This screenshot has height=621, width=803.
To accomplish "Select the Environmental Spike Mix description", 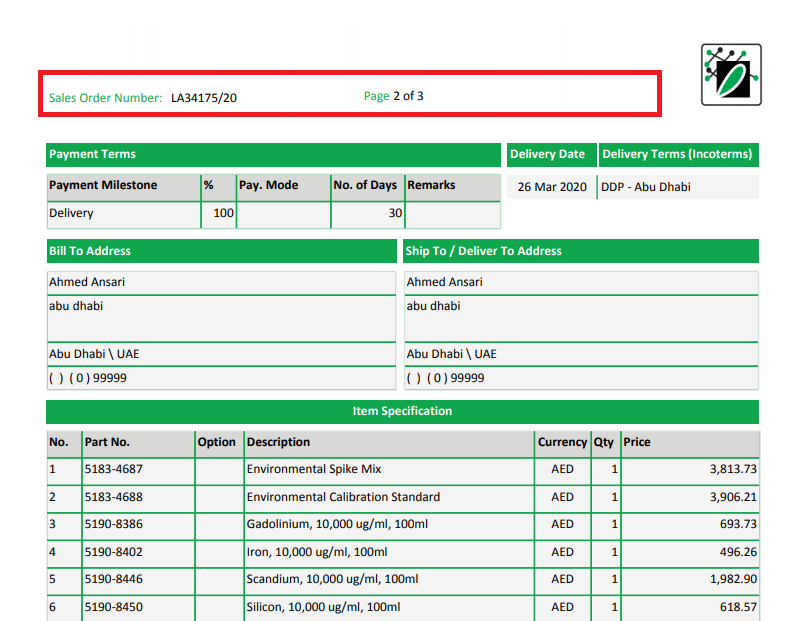I will tap(314, 469).
